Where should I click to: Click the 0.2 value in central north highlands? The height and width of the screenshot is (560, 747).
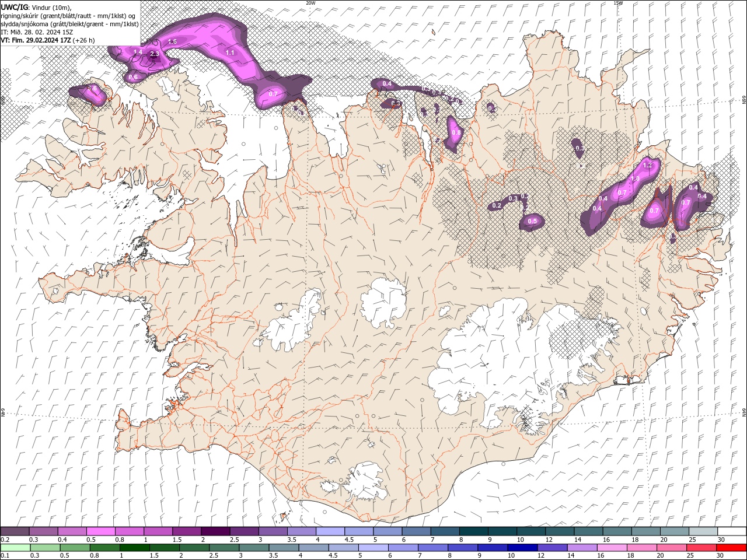pos(497,206)
